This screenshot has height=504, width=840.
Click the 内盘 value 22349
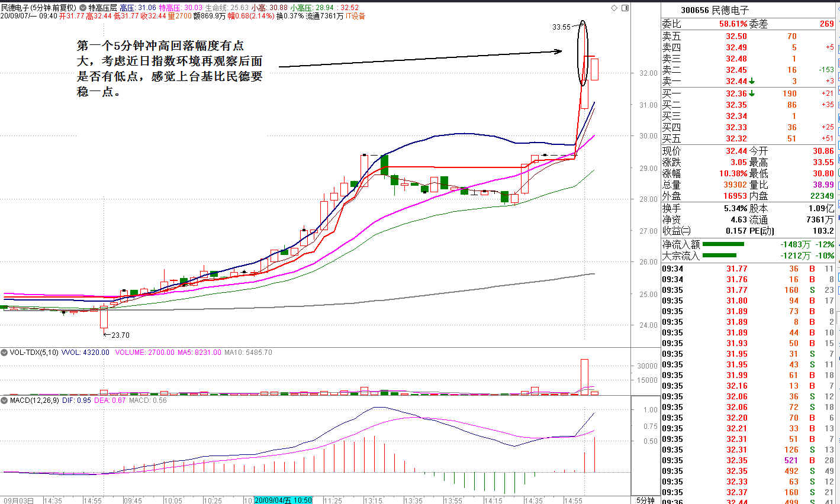822,196
